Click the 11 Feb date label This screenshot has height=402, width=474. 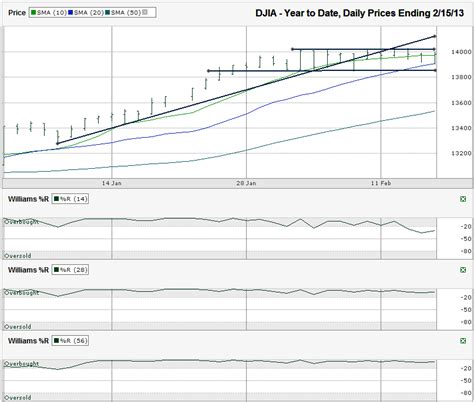[381, 183]
